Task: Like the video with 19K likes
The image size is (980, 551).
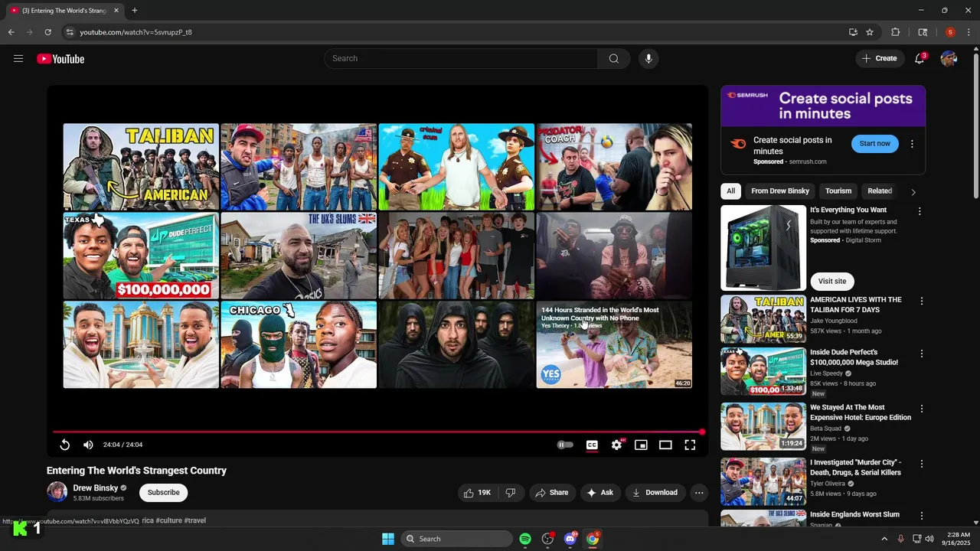Action: click(477, 493)
